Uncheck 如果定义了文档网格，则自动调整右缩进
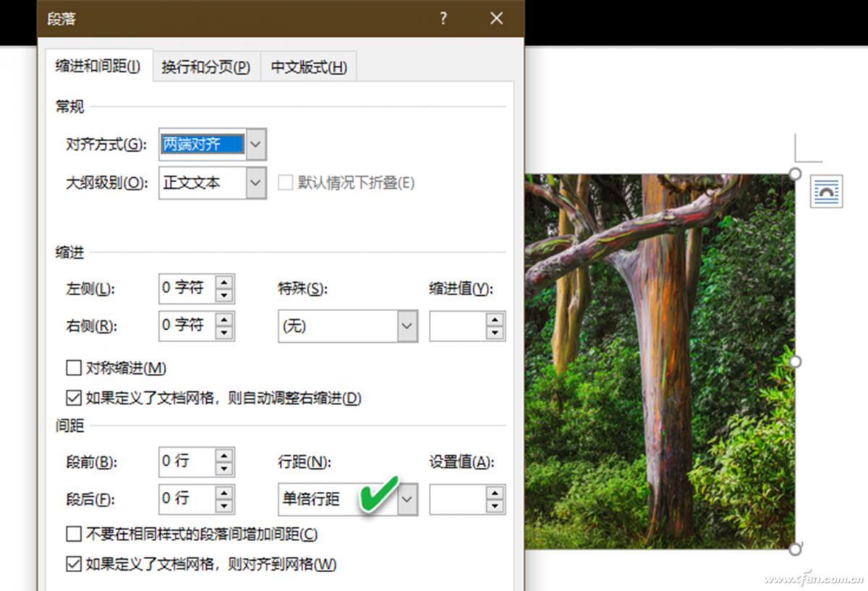 click(73, 397)
